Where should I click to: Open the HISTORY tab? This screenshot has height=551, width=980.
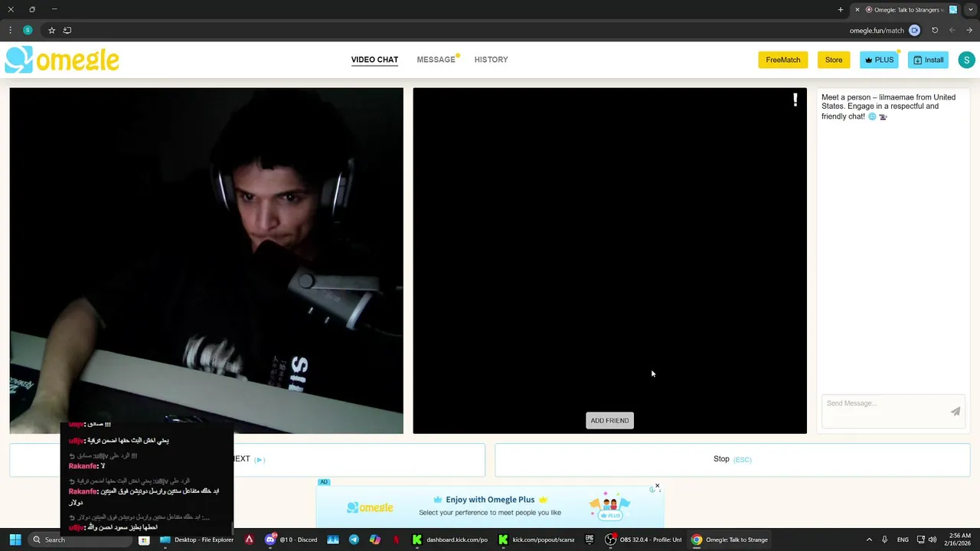pos(491,60)
